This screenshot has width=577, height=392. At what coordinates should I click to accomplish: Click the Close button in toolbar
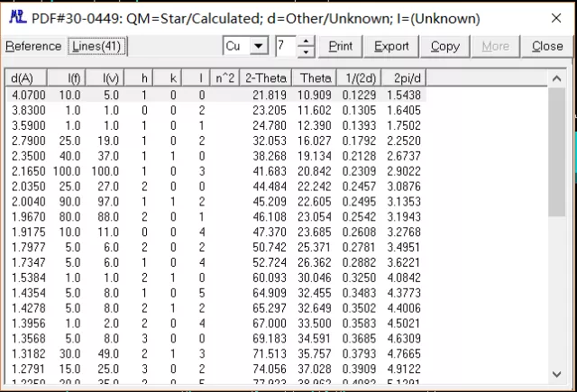[x=547, y=46]
